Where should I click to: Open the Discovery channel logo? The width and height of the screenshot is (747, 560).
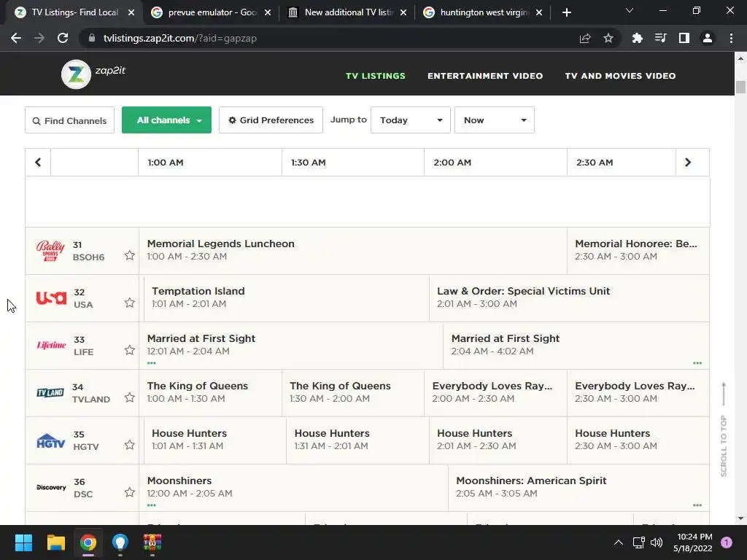tap(51, 487)
